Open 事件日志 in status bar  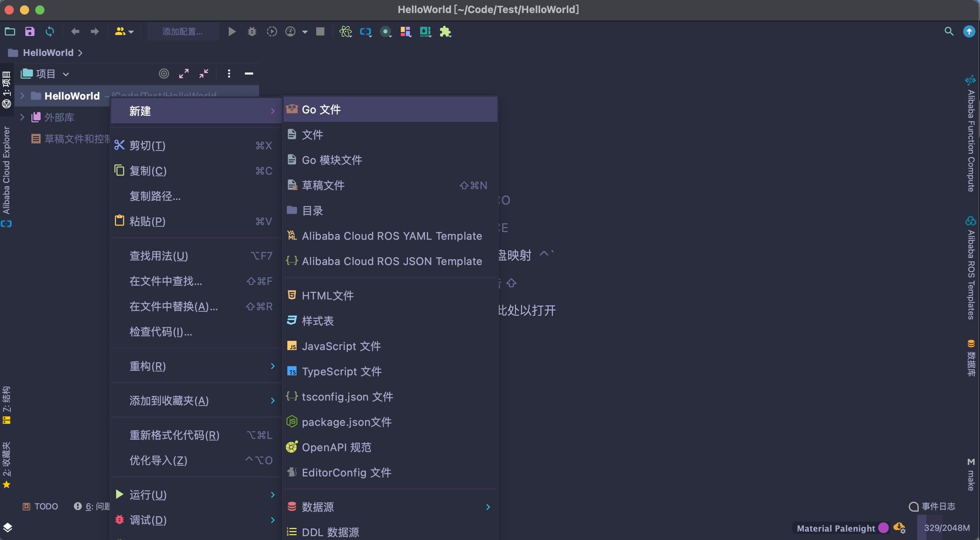932,506
